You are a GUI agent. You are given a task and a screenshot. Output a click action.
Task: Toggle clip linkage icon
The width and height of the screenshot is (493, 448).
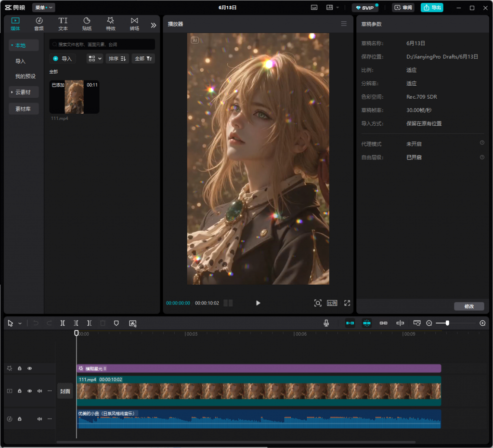click(x=384, y=323)
